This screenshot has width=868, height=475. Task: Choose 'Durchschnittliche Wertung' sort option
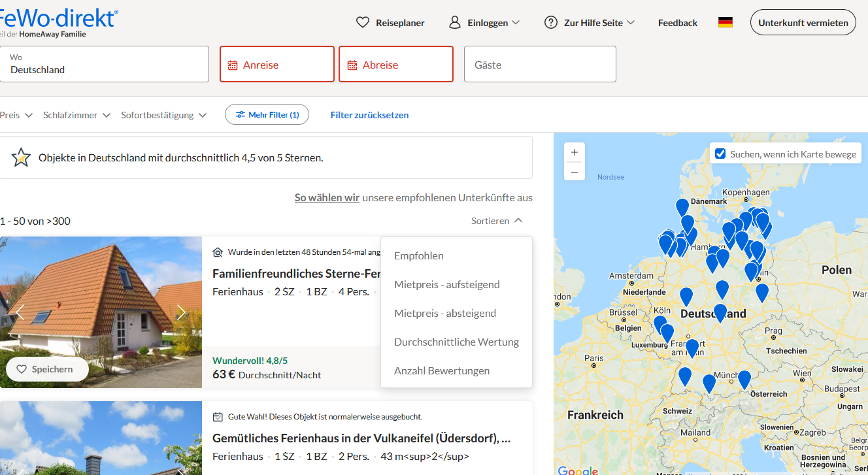coord(456,342)
